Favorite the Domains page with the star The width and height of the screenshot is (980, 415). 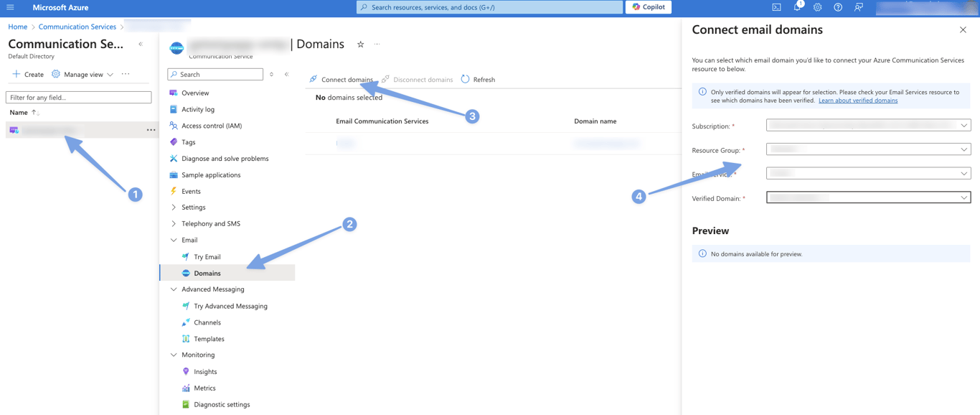tap(361, 45)
